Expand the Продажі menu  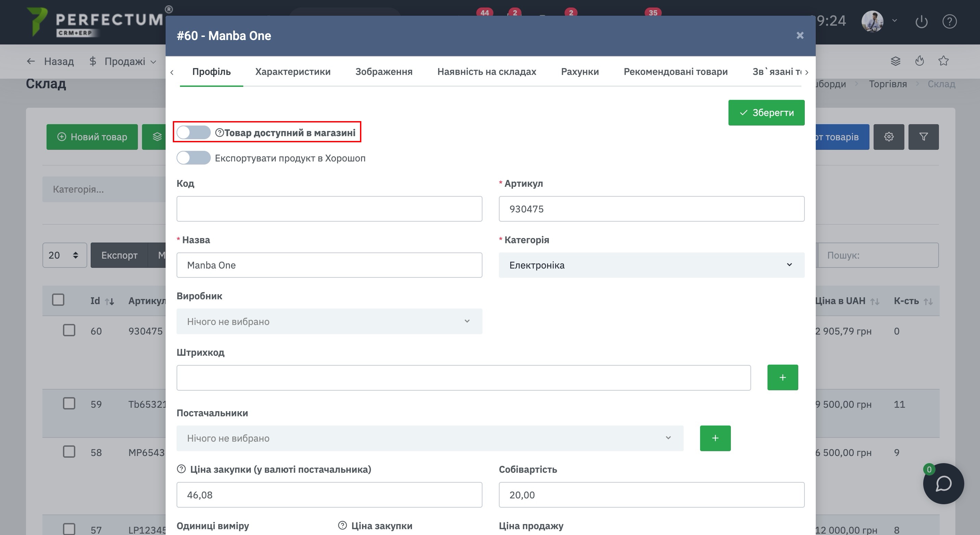point(122,61)
